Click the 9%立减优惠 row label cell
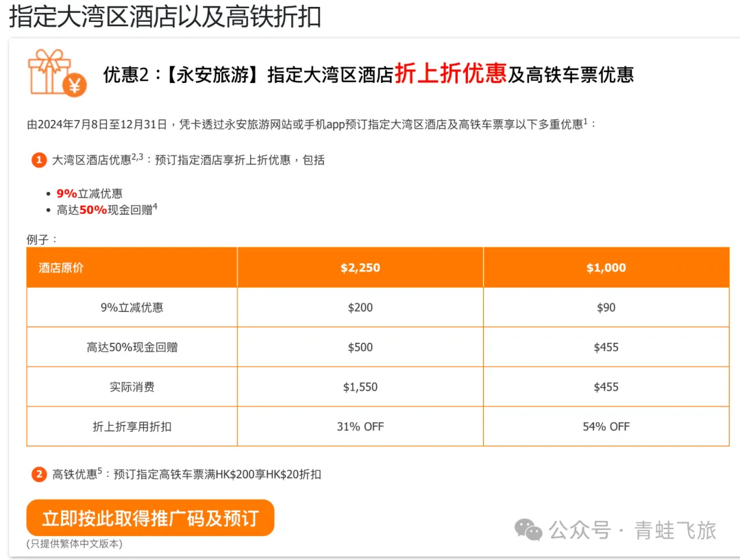This screenshot has width=740, height=560. tap(132, 307)
